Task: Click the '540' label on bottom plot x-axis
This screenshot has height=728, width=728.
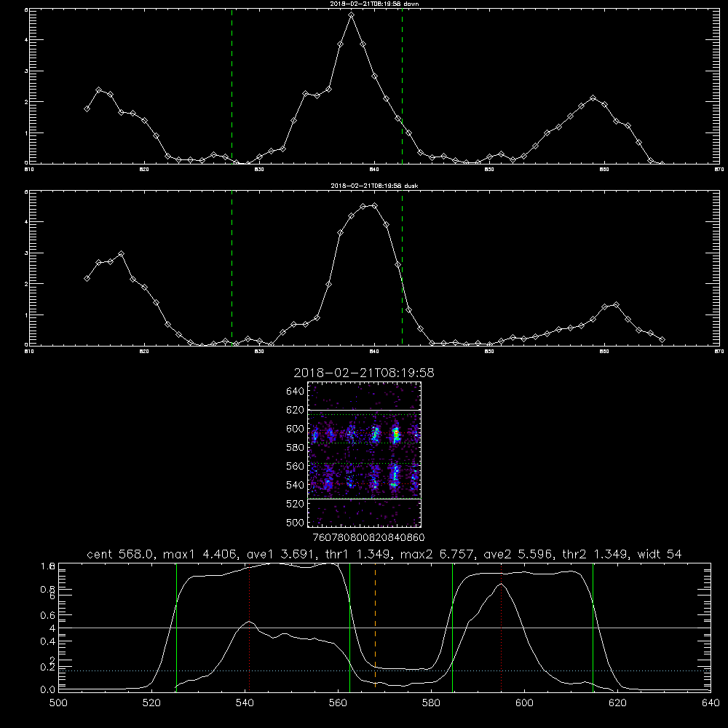Action: coord(245,703)
